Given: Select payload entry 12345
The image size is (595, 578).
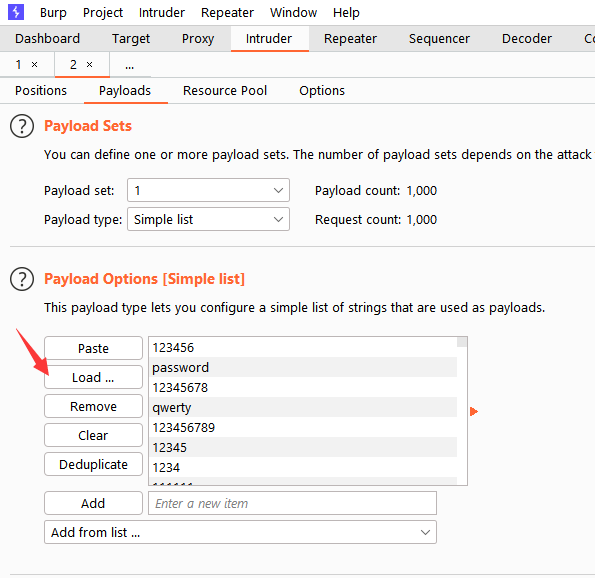Looking at the screenshot, I should click(x=303, y=447).
